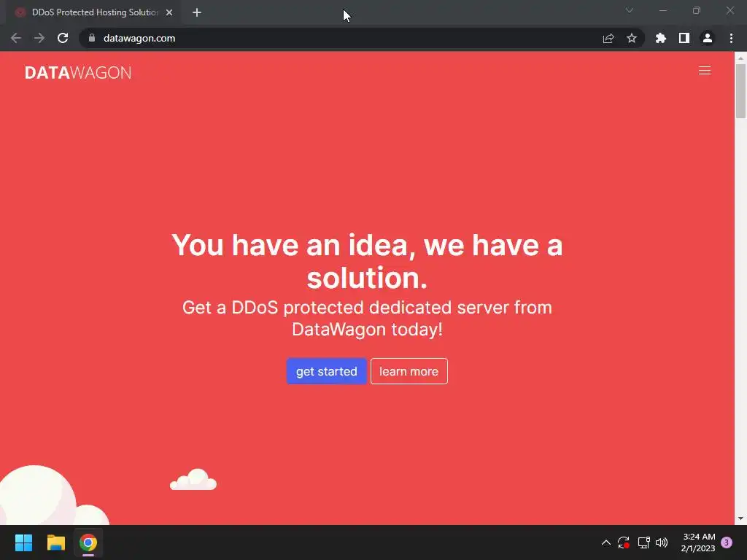Open the hamburger navigation menu
This screenshot has height=560, width=747.
tap(704, 71)
